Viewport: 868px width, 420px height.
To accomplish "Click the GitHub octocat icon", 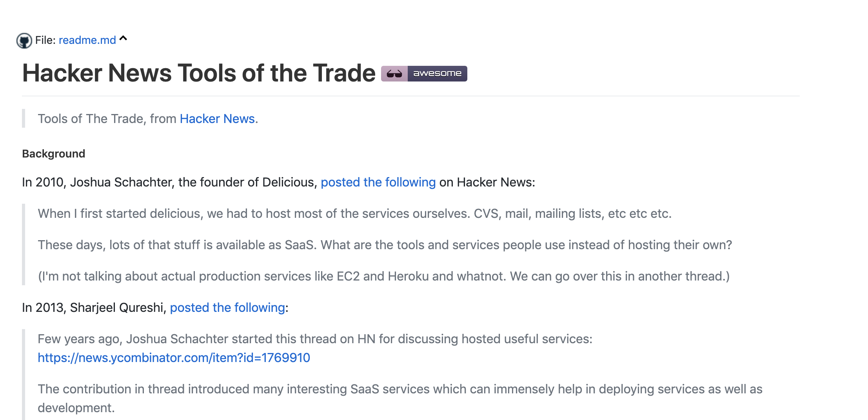I will [24, 40].
